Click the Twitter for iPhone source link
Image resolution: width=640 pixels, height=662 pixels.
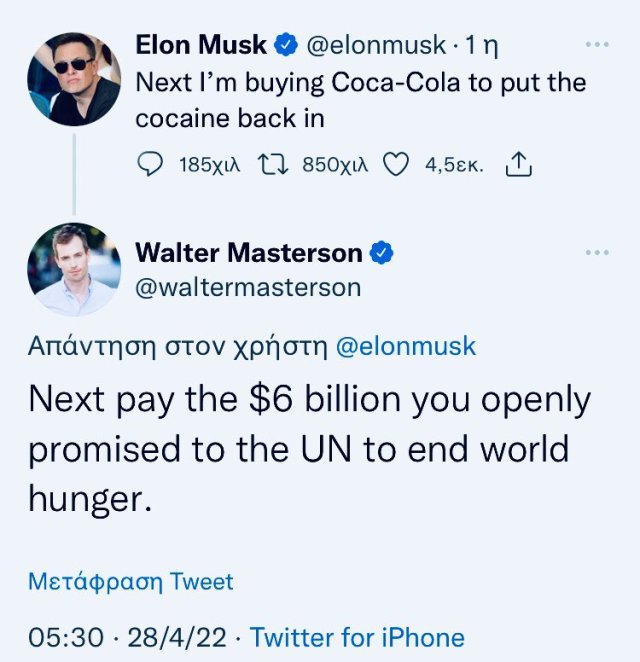coord(357,637)
